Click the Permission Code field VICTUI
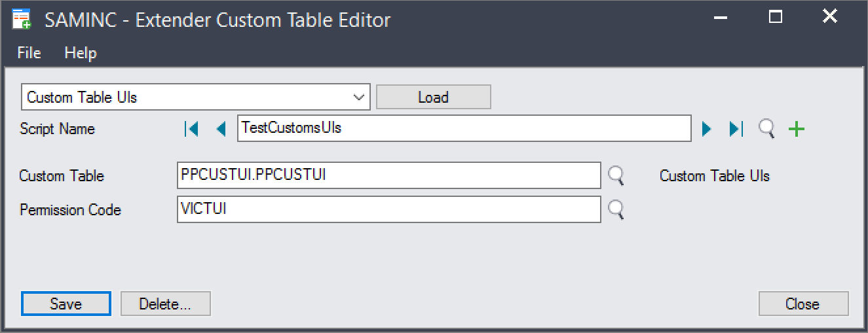 click(388, 209)
